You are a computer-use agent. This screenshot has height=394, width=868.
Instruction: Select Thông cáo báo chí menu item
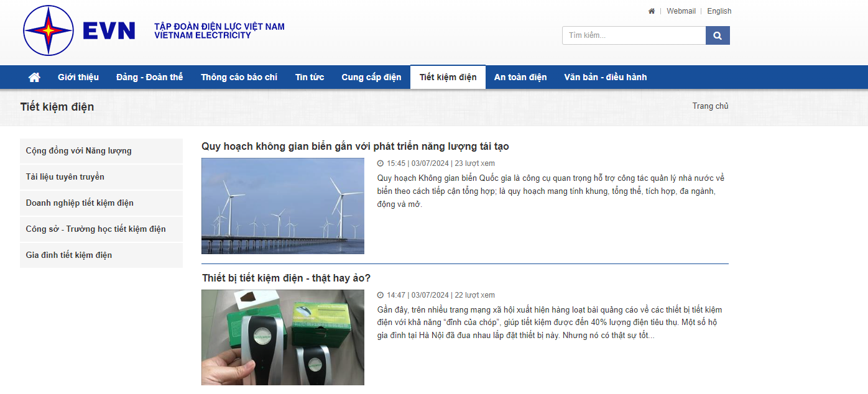tap(239, 77)
